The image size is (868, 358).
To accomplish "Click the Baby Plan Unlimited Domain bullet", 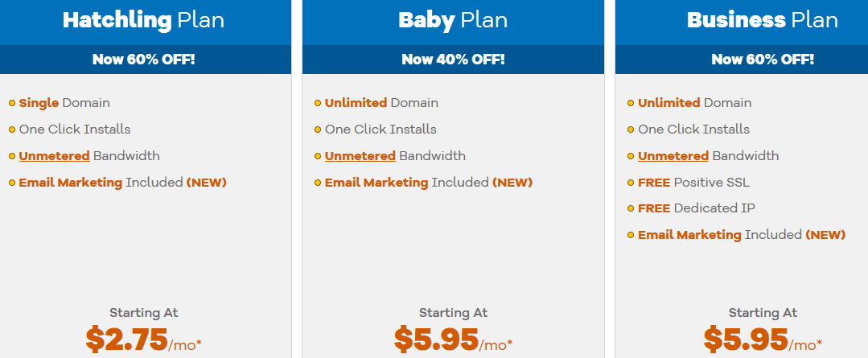I will coord(318,104).
